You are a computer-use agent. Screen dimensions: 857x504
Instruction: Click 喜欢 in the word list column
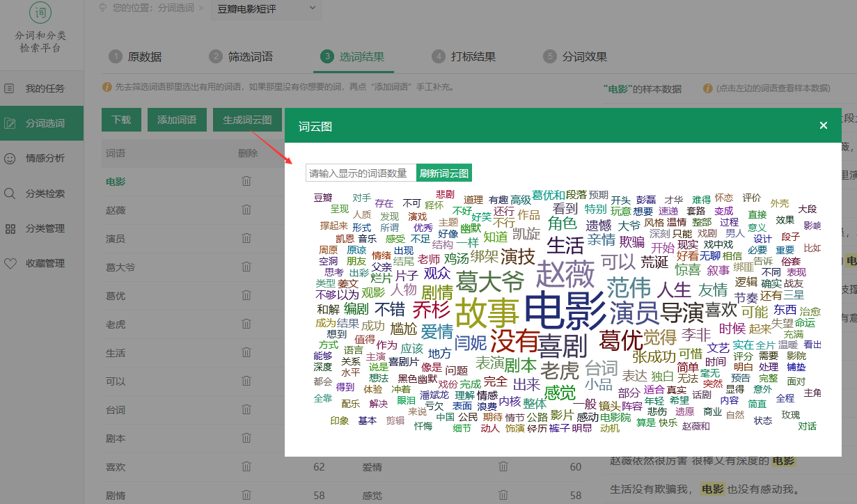pos(116,467)
